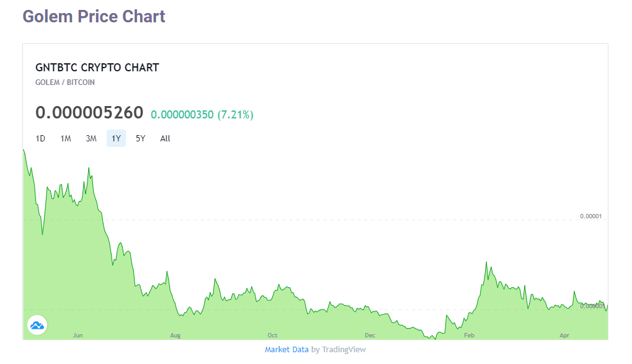Switch to the 1M timeframe
Viewport: 632px width, 364px height.
(66, 138)
